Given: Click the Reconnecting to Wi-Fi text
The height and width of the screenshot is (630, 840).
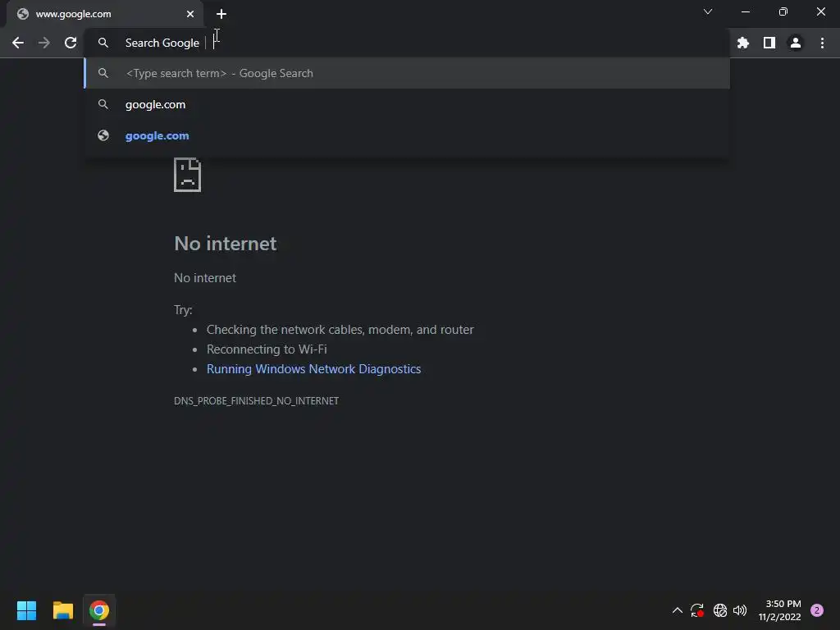Looking at the screenshot, I should [x=267, y=349].
